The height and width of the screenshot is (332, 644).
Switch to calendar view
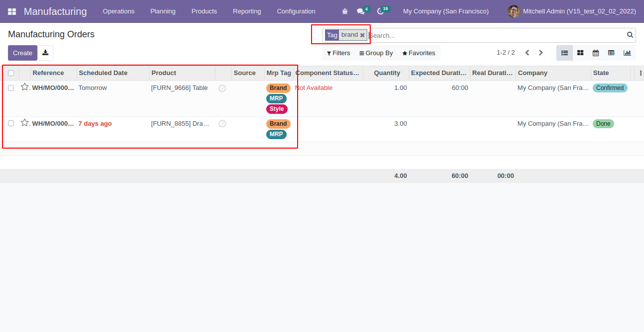(x=596, y=53)
